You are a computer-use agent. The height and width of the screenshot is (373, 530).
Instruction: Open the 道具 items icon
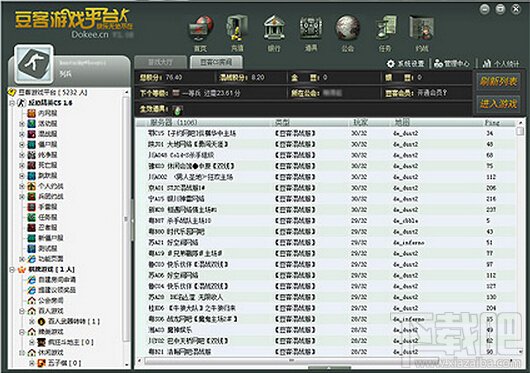pyautogui.click(x=311, y=29)
